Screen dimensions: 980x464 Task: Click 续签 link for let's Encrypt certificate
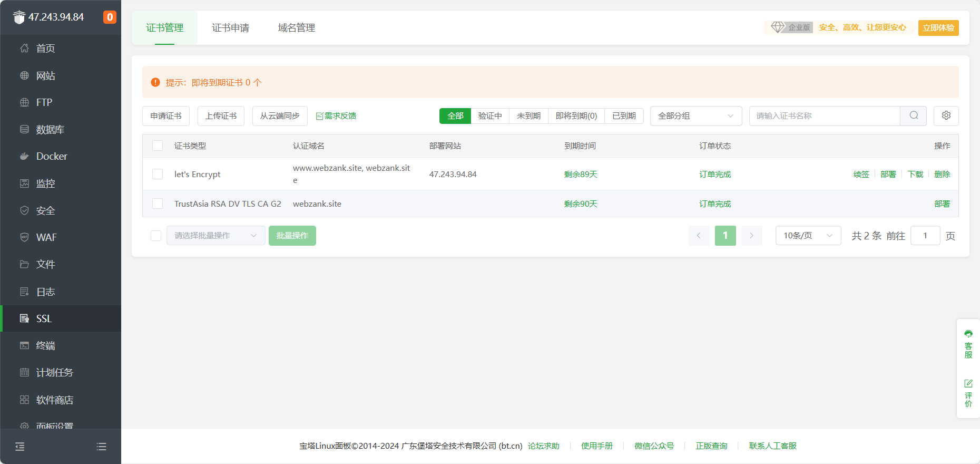click(861, 175)
